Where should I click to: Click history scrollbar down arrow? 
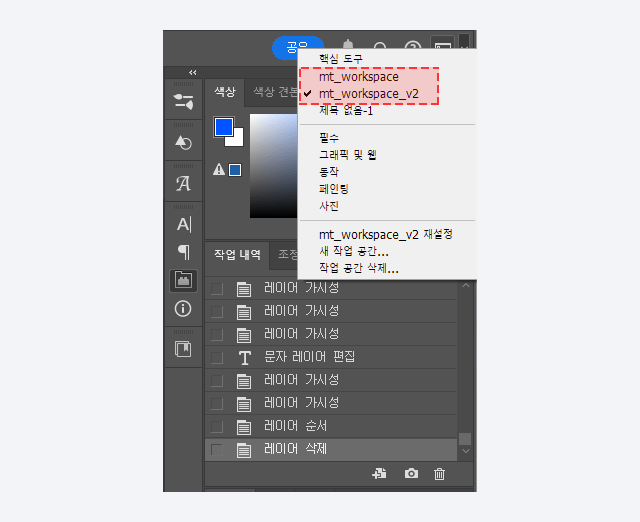click(x=465, y=451)
